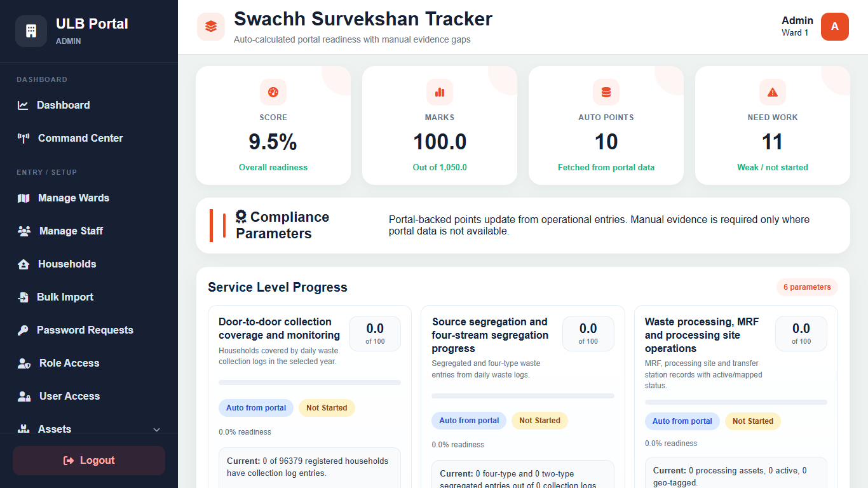Click the award ribbon icon by Compliance Parameters
Viewport: 868px width, 488px height.
pyautogui.click(x=241, y=217)
